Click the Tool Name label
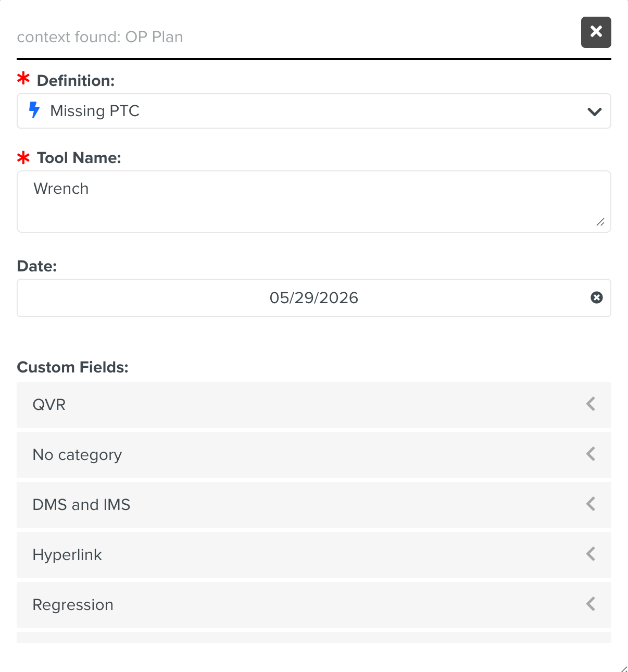 click(79, 158)
